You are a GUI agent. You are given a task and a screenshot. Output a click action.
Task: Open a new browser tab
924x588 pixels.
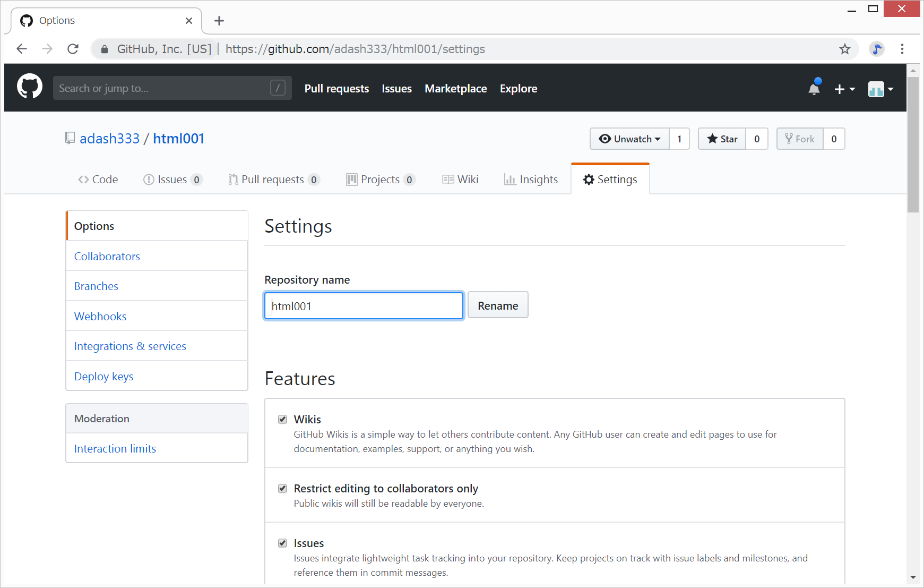click(x=219, y=21)
